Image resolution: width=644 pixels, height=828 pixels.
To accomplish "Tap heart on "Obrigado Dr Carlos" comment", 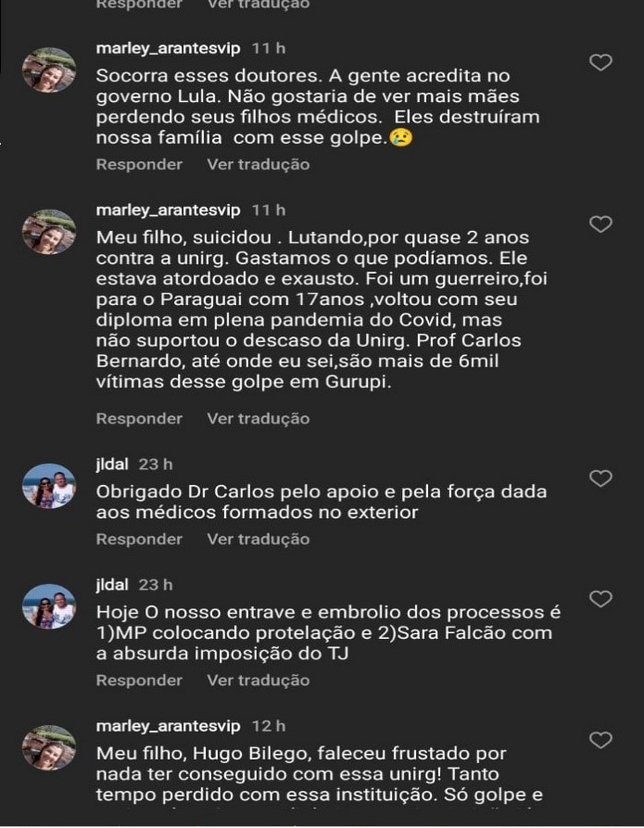I will (601, 478).
